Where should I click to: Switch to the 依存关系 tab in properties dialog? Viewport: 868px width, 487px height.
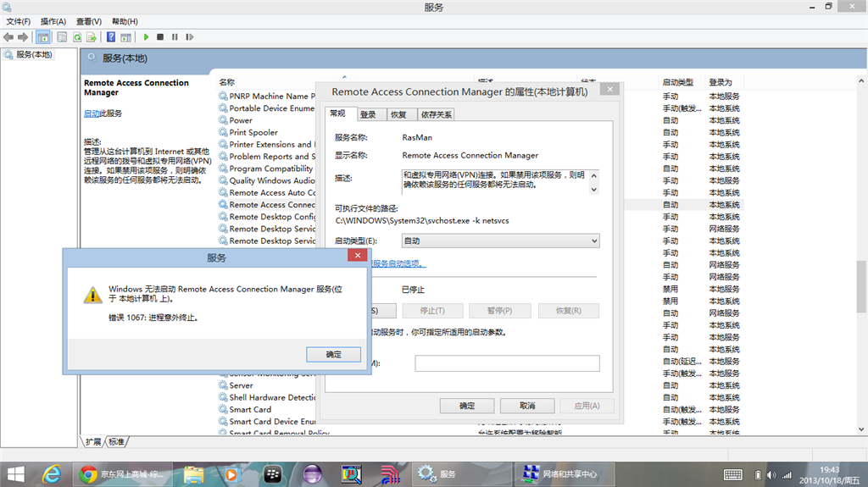pos(437,114)
